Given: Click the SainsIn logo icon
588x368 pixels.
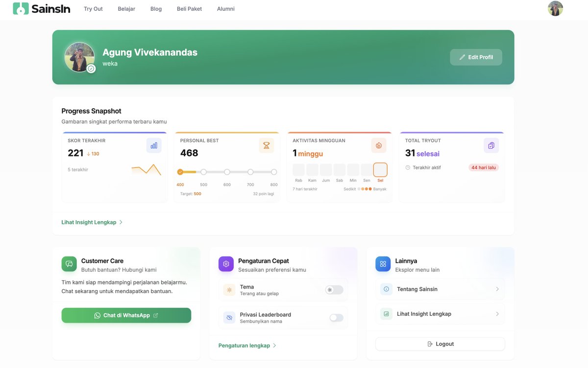Looking at the screenshot, I should coord(21,8).
